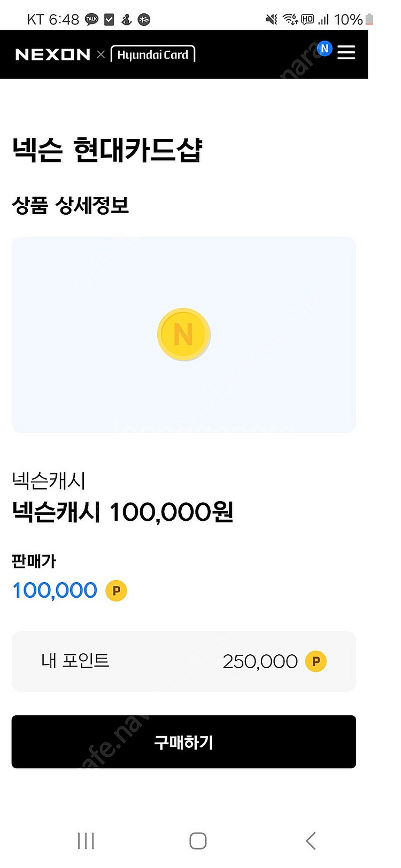Click the NEXON logo

click(53, 54)
